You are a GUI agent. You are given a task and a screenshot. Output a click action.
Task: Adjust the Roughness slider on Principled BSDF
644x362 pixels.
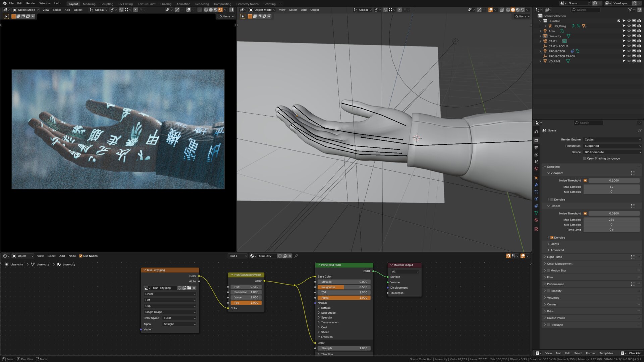(x=344, y=287)
